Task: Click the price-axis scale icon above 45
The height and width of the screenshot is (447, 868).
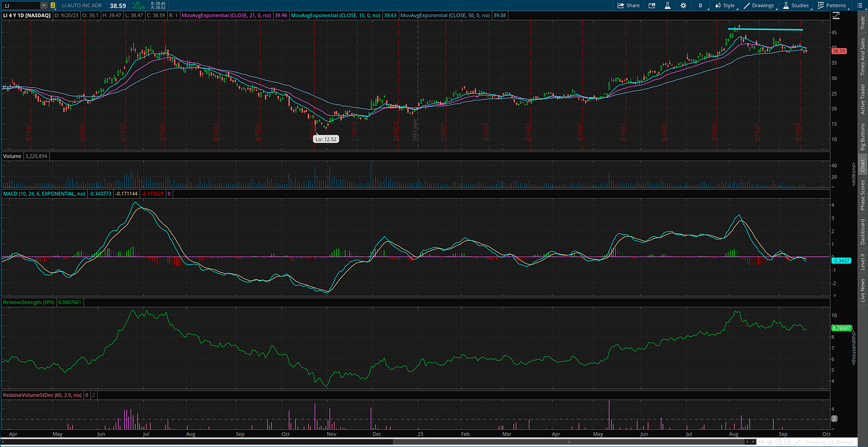Action: click(x=836, y=16)
